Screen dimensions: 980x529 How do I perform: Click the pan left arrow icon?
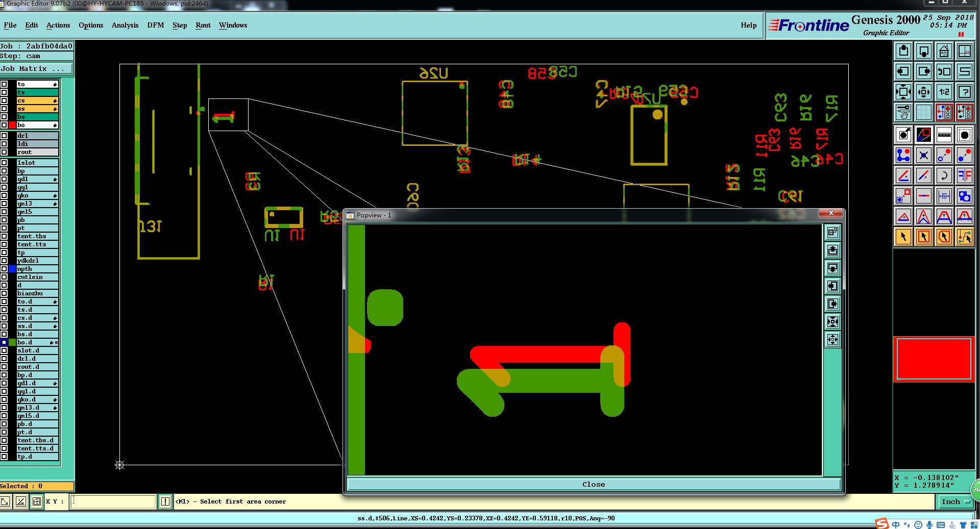click(x=903, y=71)
